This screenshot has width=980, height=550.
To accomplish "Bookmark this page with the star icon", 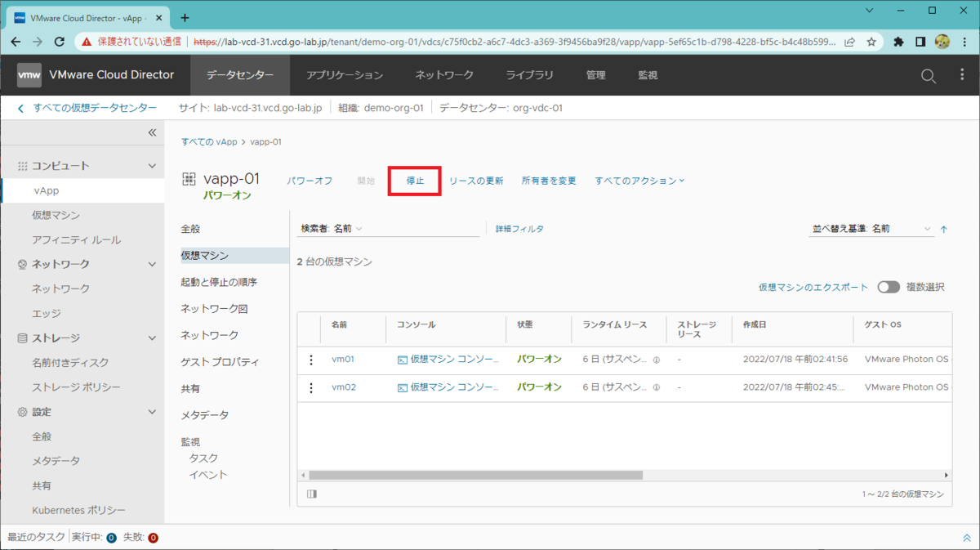I will (x=871, y=42).
